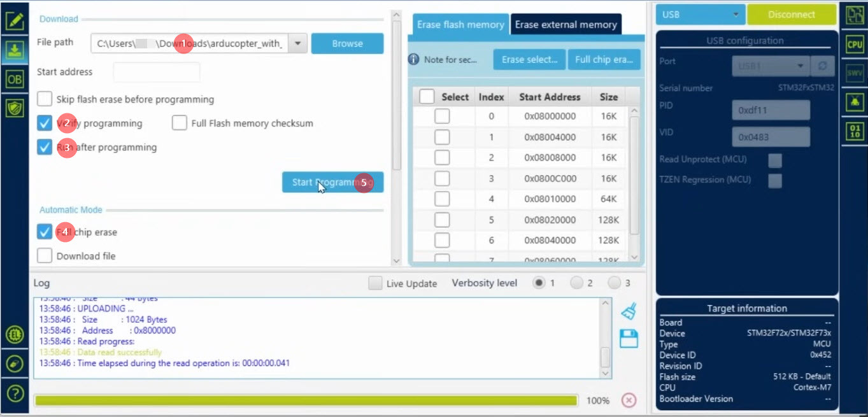Open the help question mark icon
This screenshot has width=868, height=417.
pos(15,392)
